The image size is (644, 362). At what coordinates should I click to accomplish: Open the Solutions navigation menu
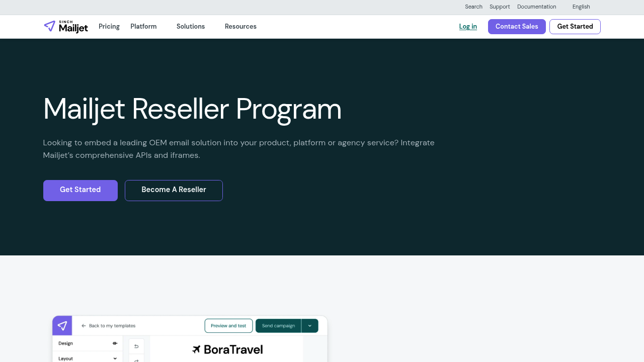tap(190, 27)
